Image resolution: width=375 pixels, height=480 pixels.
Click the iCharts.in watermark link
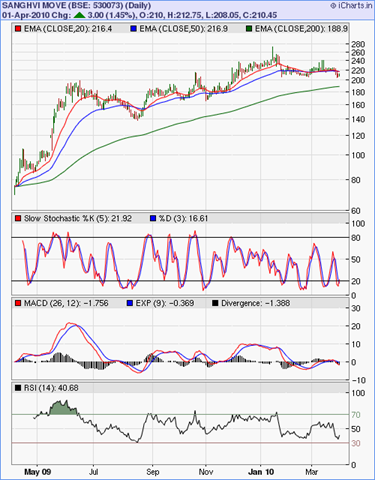pos(351,5)
